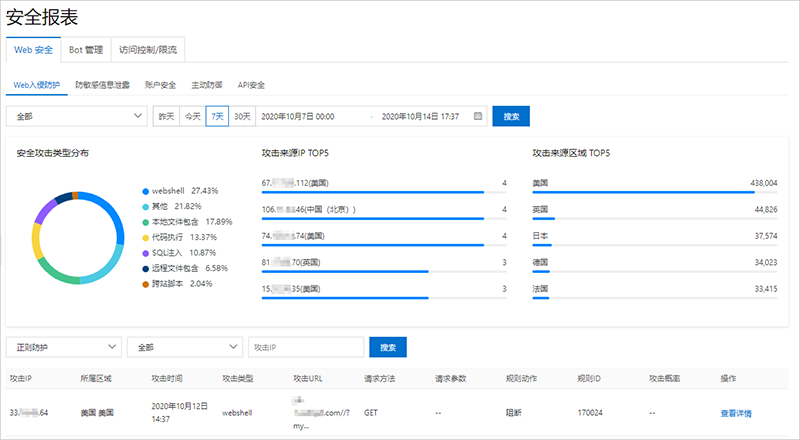This screenshot has width=800, height=440.
Task: Click the 攻击类型 column header
Action: (x=238, y=378)
